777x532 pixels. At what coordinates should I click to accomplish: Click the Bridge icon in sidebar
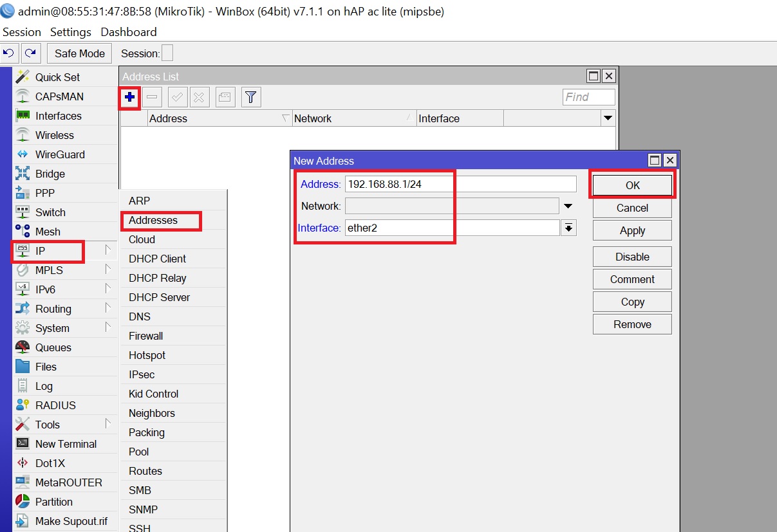tap(23, 173)
